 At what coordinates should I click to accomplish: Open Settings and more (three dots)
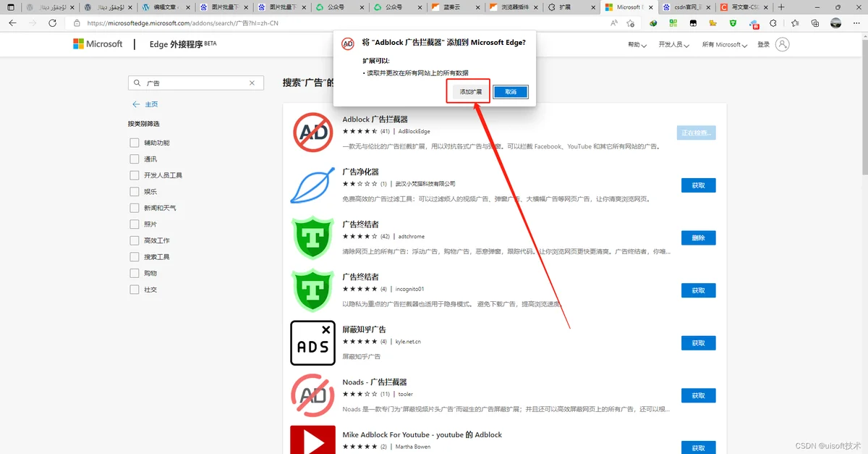pos(855,22)
